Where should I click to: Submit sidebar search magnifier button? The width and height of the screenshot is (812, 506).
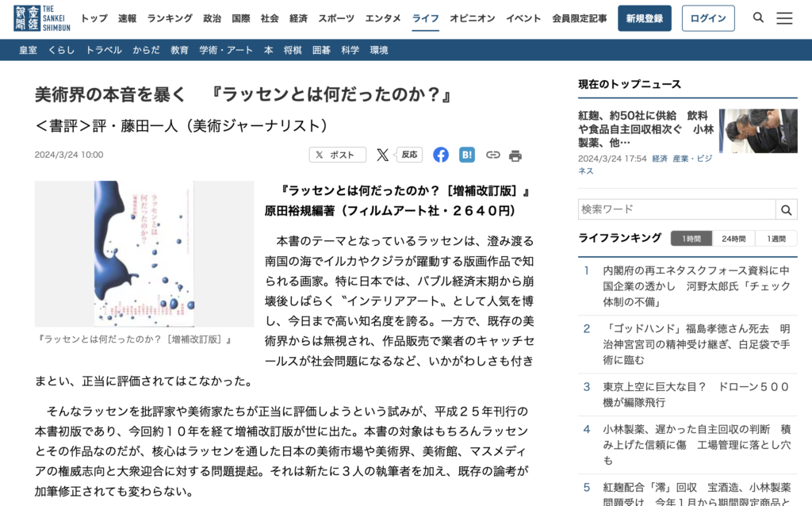(x=786, y=209)
